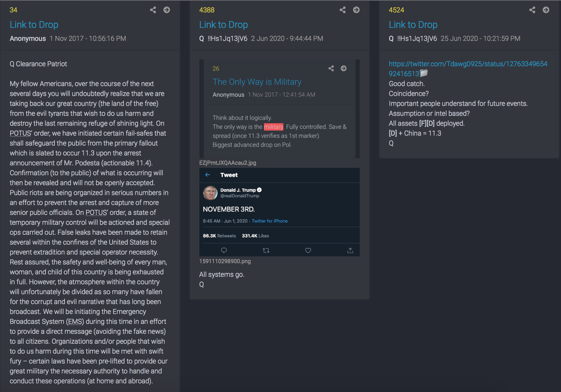Viewport: 561px width, 392px height.
Task: Click embedded drop number 26
Action: 216,68
